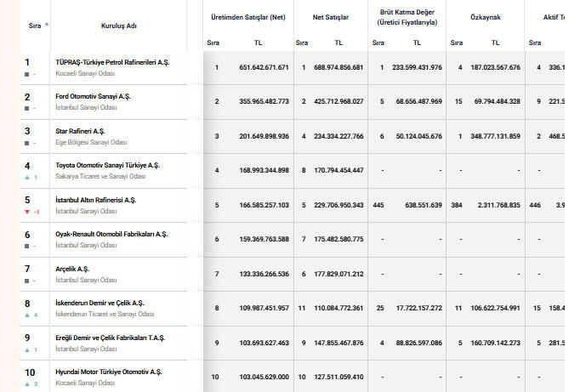580x392 pixels.
Task: Select value 168.993.344.898 in Toyota row
Action: (x=264, y=170)
